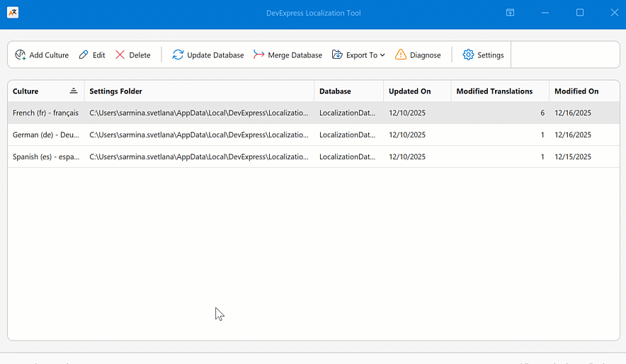Click the app logo in title bar
Image resolution: width=626 pixels, height=364 pixels.
click(13, 13)
